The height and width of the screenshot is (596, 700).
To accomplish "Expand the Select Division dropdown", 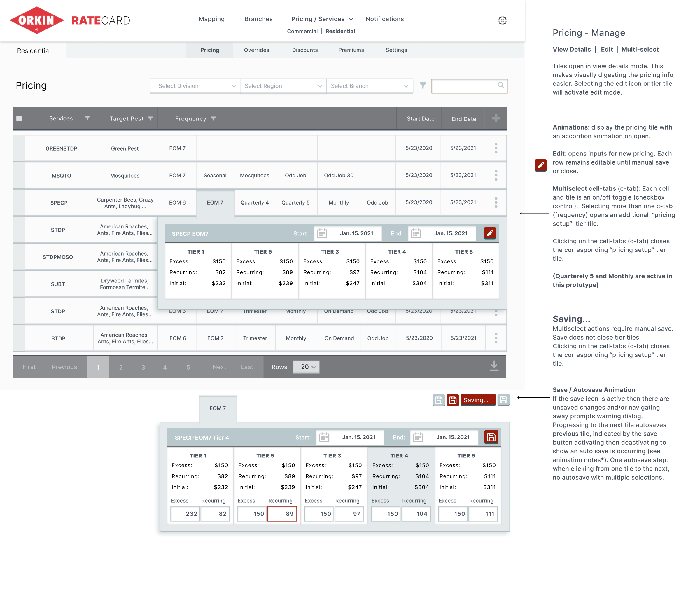I will tap(195, 86).
